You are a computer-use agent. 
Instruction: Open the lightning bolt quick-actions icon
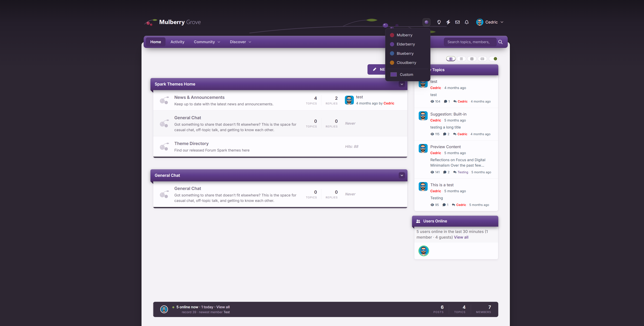tap(448, 22)
